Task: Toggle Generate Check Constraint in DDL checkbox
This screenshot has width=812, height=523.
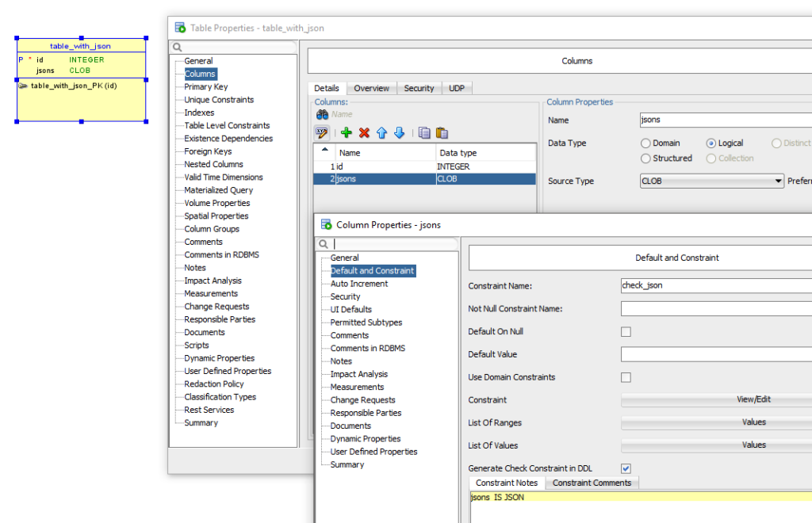Action: (626, 468)
